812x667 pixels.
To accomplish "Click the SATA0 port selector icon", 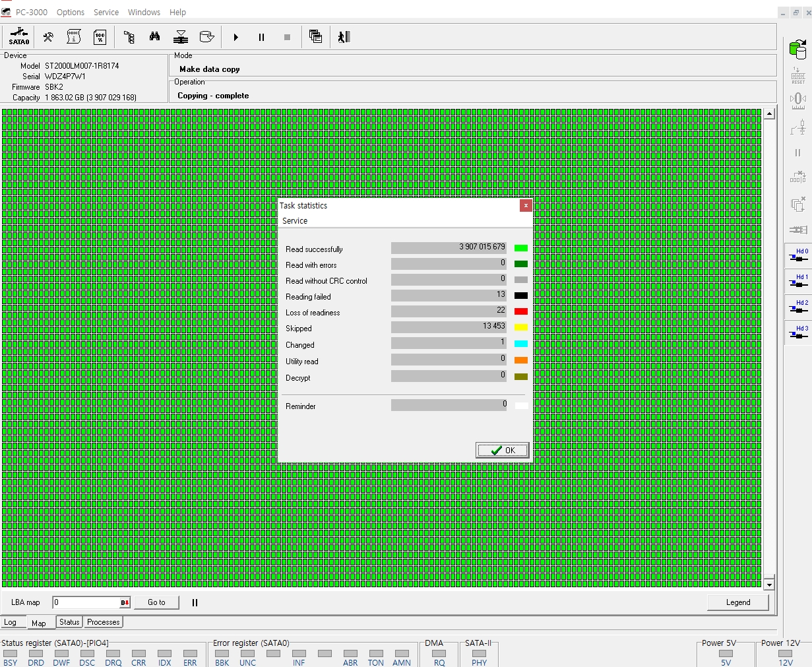I will click(x=19, y=37).
